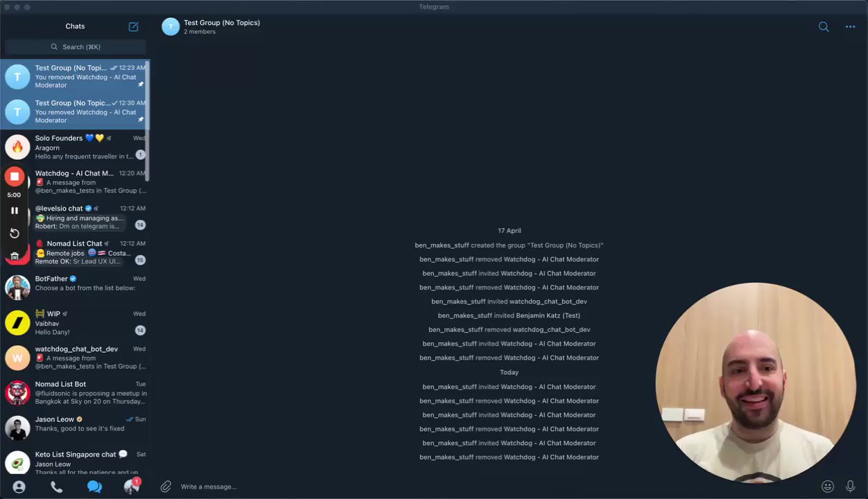Click Jason Leow's profile photo
Viewport: 868px width, 499px height.
point(17,428)
